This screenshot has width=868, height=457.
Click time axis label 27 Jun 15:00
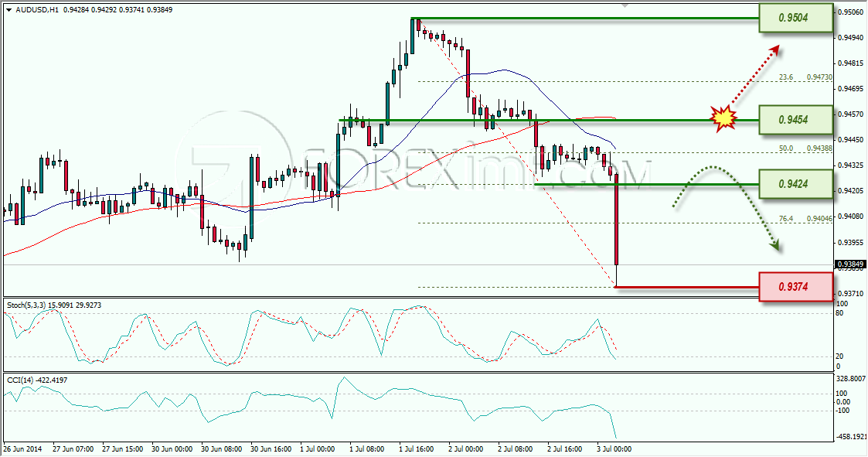click(x=123, y=448)
